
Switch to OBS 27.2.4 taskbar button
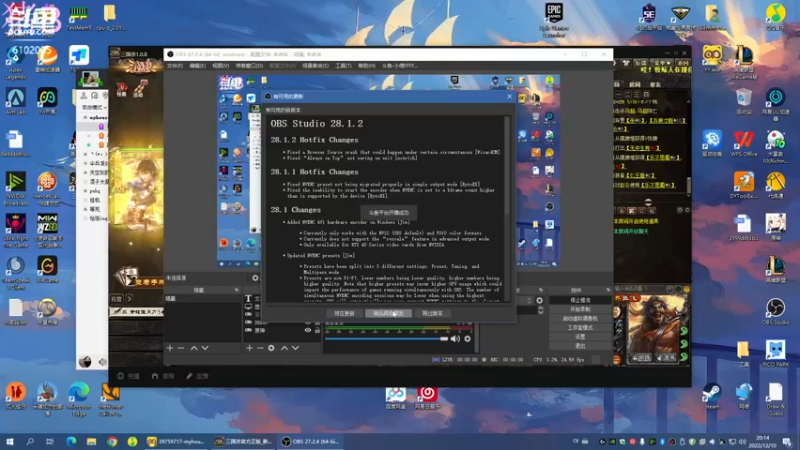tap(311, 441)
